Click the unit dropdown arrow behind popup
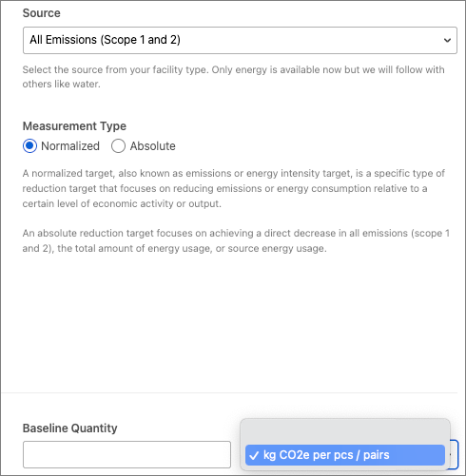This screenshot has height=476, width=466. [454, 454]
